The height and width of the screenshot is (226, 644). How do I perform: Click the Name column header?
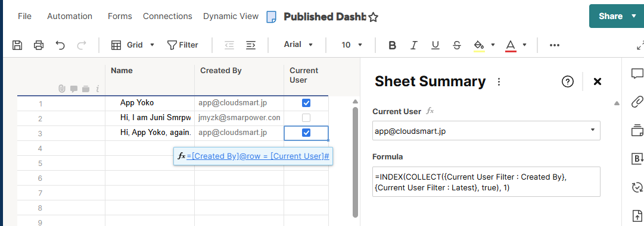150,80
